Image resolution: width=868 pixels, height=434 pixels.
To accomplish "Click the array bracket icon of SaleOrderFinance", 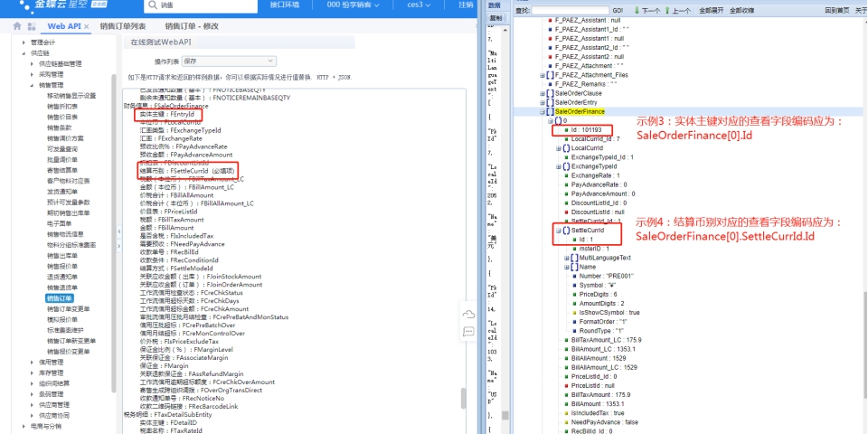I will [551, 111].
